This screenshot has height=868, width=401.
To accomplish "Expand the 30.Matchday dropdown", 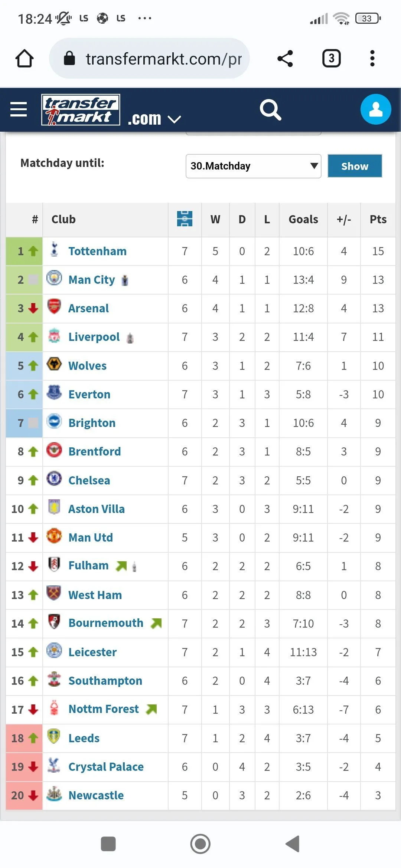I will pos(253,166).
